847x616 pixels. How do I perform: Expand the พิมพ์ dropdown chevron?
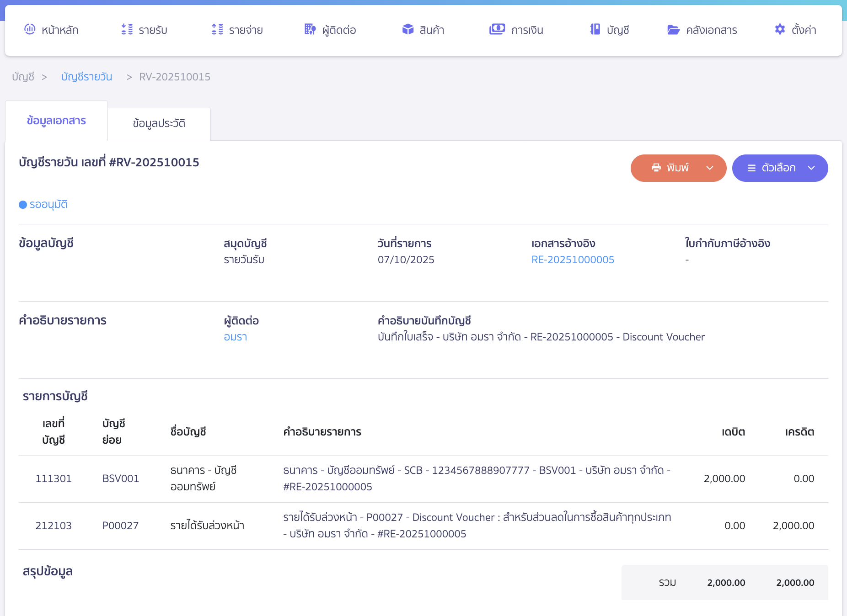pos(710,168)
